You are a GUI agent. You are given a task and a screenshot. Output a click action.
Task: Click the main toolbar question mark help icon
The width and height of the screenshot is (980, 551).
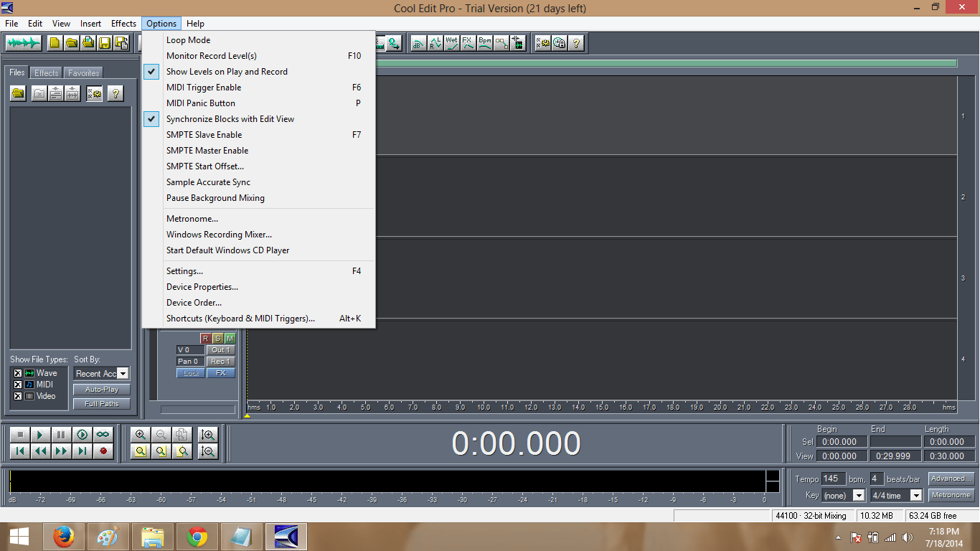click(x=576, y=43)
